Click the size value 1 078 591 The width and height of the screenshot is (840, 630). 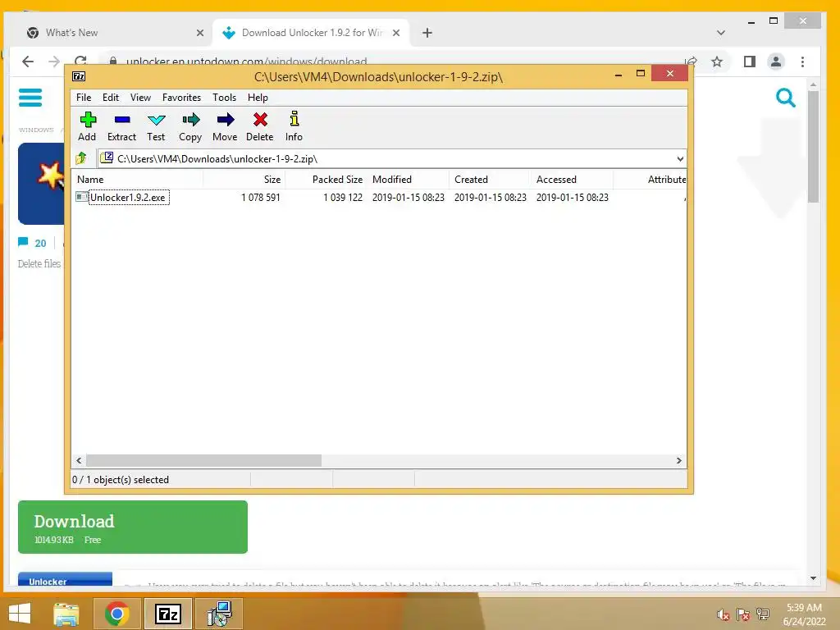(260, 197)
